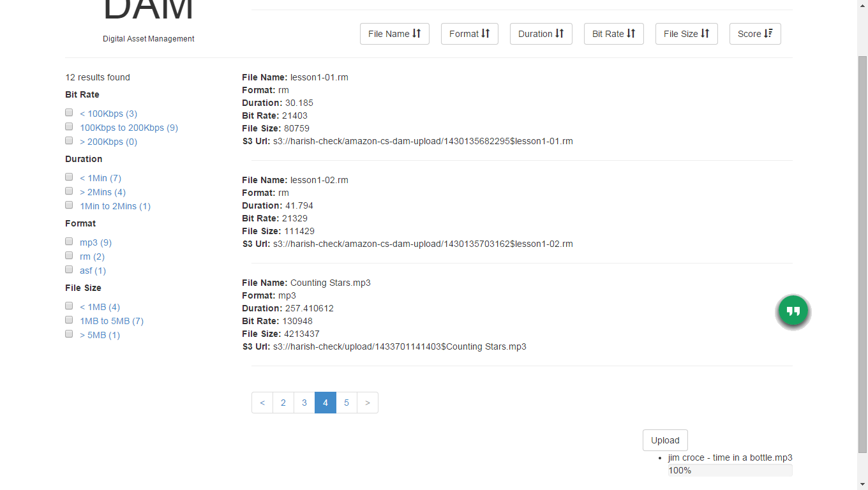Click the 100% upload progress bar

pyautogui.click(x=730, y=470)
